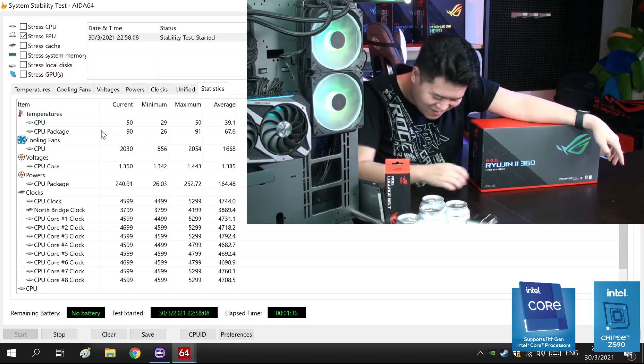This screenshot has width=644, height=364.
Task: Click the elapsed time 00:01:36 display
Action: pos(286,313)
